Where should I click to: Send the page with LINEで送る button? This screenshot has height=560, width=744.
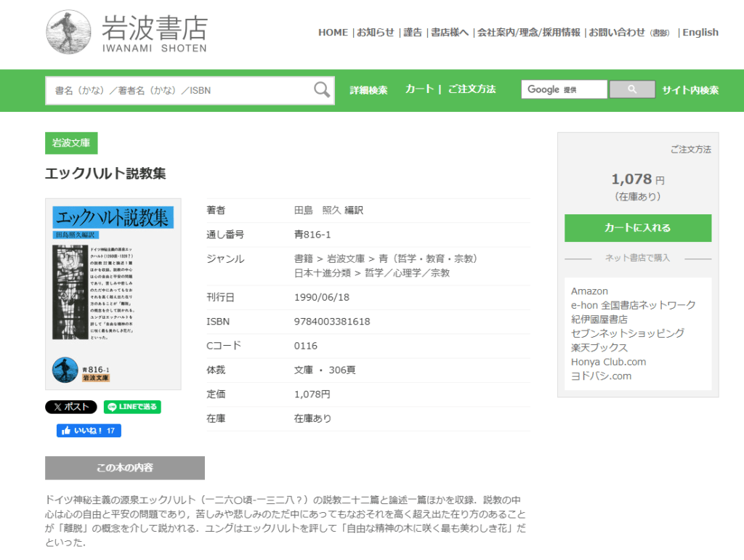click(x=132, y=407)
